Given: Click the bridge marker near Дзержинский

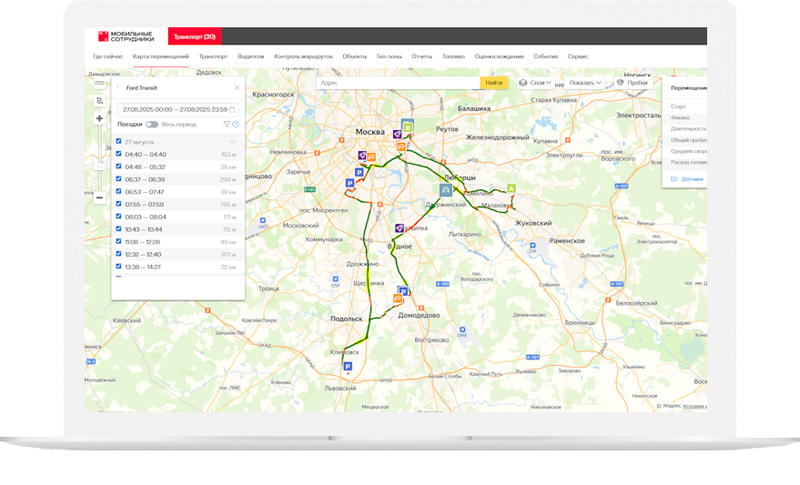Looking at the screenshot, I should [445, 188].
